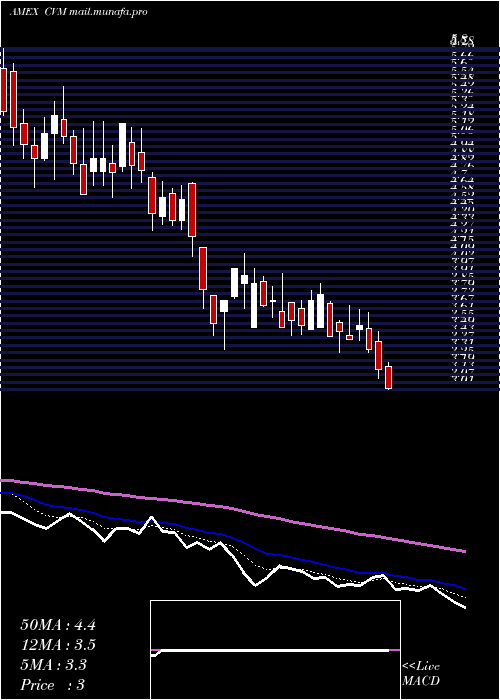The image size is (500, 700).
Task: Click the '50MA : 4.4' label
Action: (58, 625)
